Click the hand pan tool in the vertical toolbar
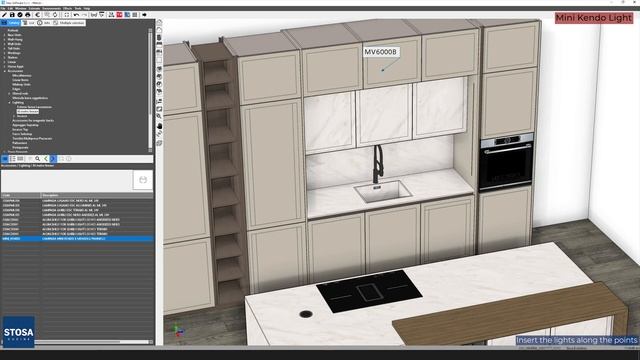Viewport: 640px width, 360px height. click(x=159, y=126)
